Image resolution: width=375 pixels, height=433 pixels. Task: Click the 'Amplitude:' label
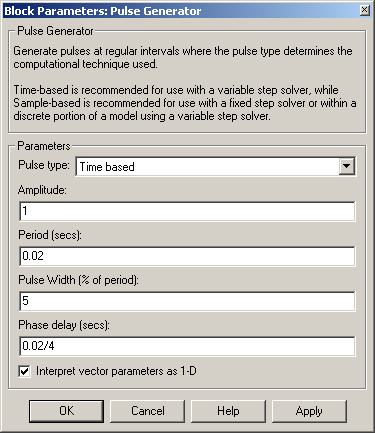(x=42, y=190)
